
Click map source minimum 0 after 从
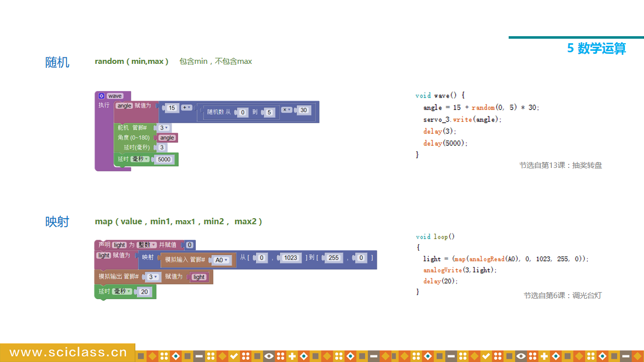click(x=261, y=258)
